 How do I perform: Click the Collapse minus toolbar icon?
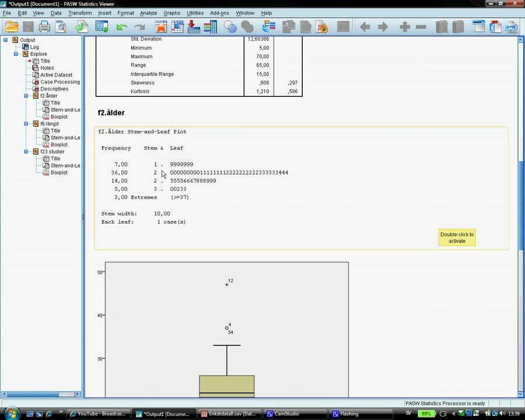tap(421, 27)
